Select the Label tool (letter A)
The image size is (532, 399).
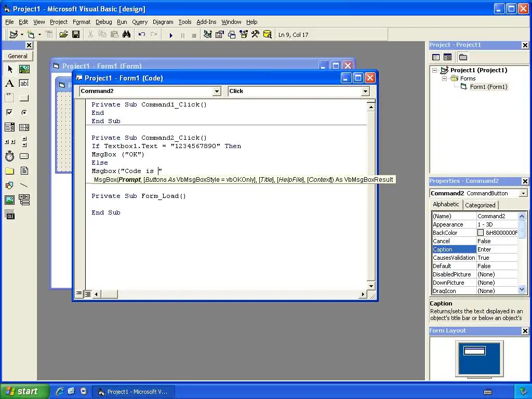[x=10, y=84]
